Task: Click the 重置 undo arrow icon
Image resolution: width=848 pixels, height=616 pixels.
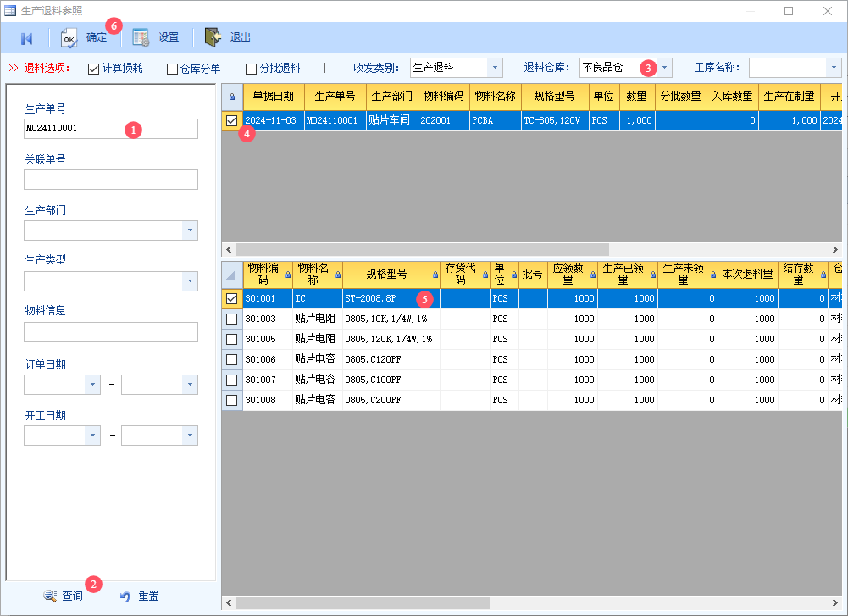Action: coord(125,597)
